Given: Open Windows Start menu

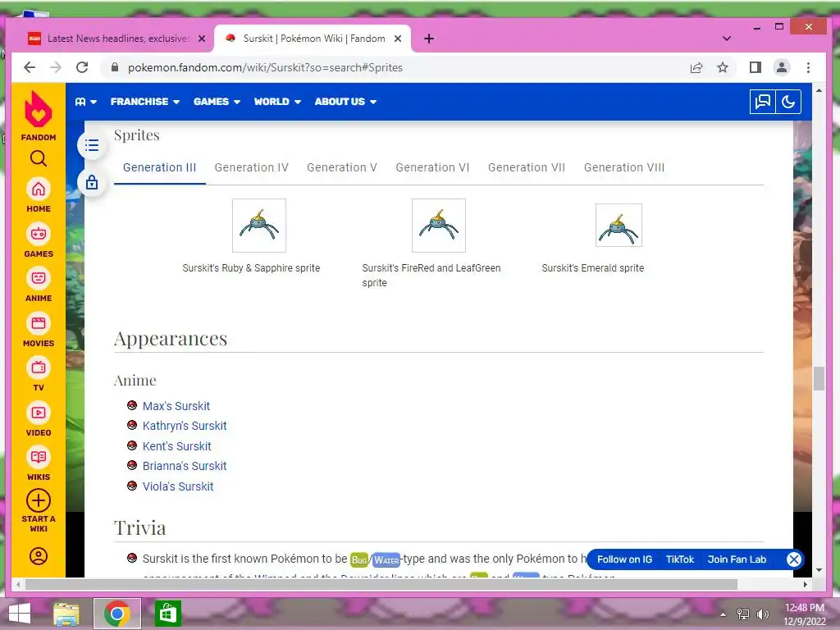Looking at the screenshot, I should (20, 614).
